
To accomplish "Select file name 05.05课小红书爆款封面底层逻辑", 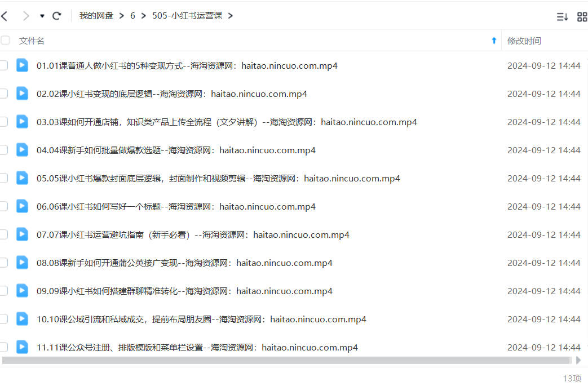I will coord(218,178).
